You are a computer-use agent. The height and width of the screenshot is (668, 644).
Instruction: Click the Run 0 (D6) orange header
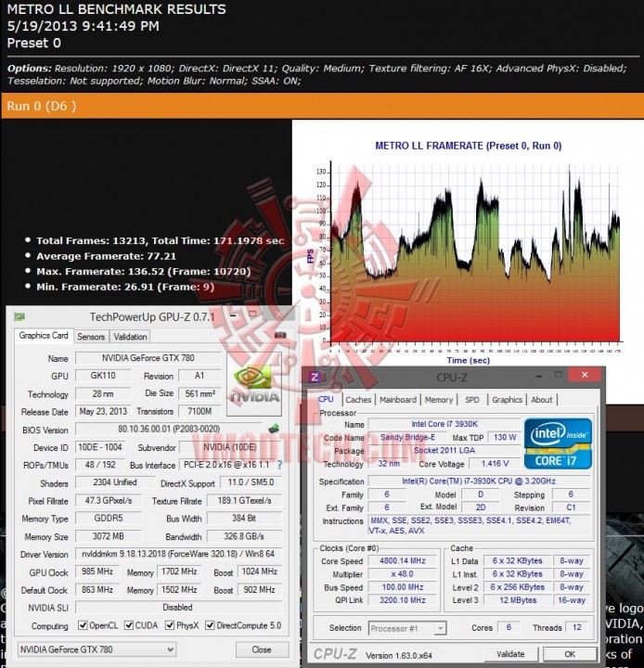tap(322, 106)
